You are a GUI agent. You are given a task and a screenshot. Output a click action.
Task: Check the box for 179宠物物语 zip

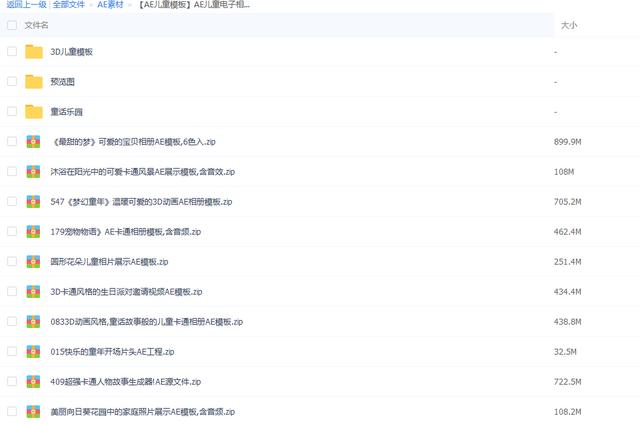click(x=12, y=231)
